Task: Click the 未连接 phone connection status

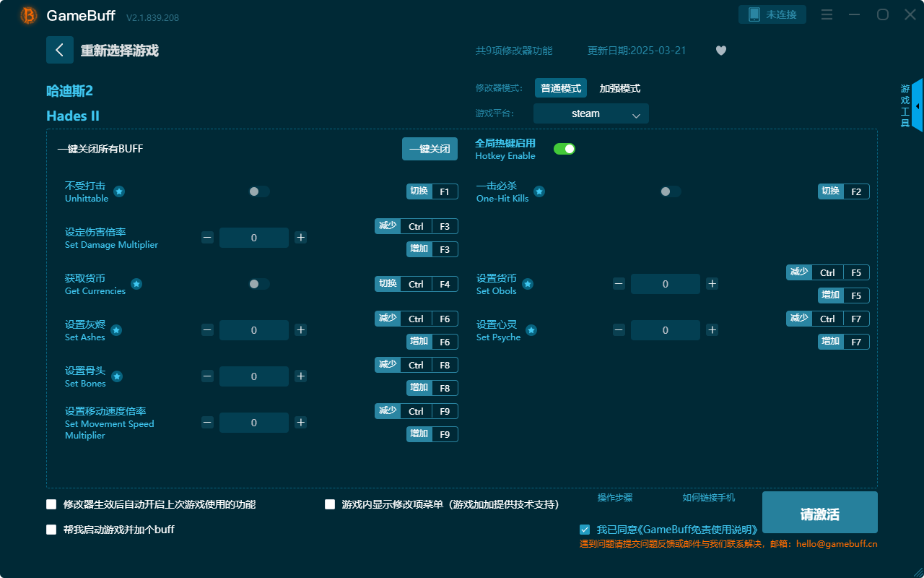Action: [772, 14]
